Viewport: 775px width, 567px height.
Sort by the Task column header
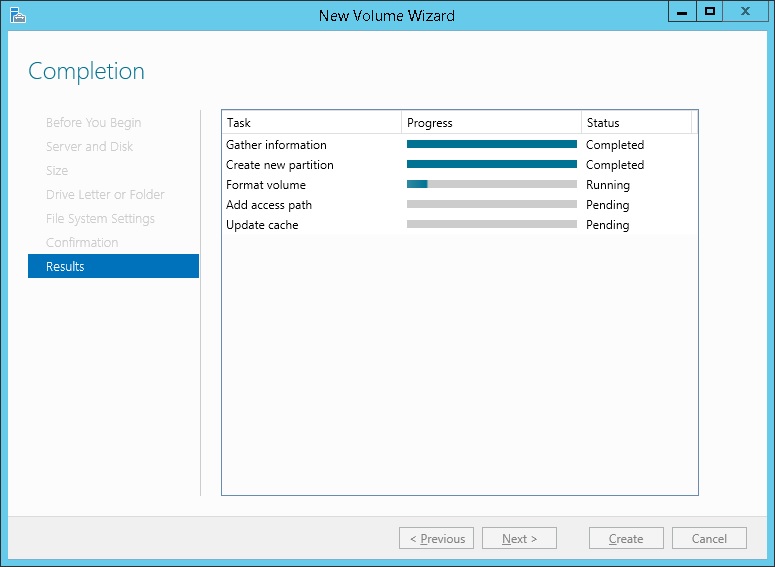tap(311, 123)
